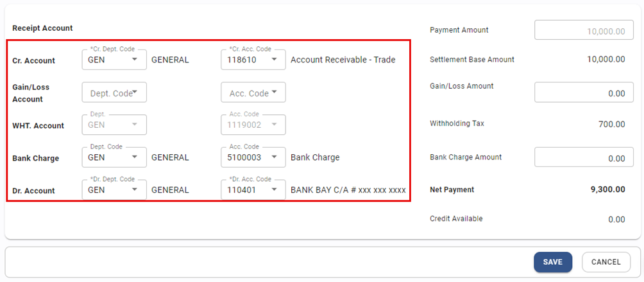Click the Dr. Dept. Code dropdown arrow
The height and width of the screenshot is (282, 644).
[135, 190]
